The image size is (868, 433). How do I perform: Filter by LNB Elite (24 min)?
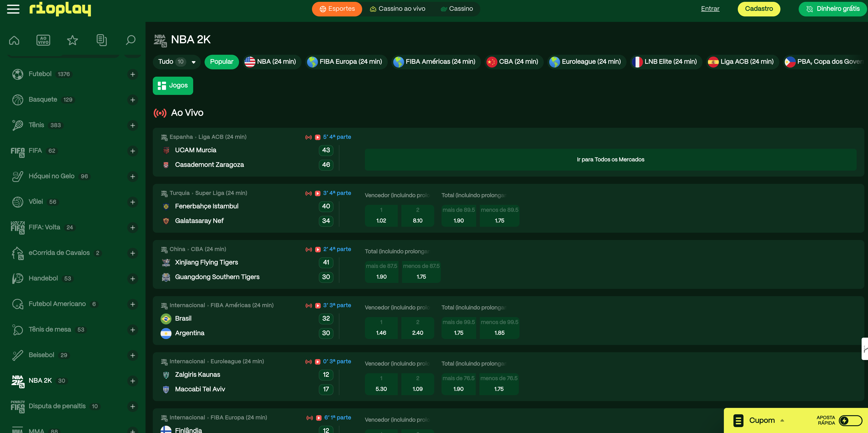pyautogui.click(x=666, y=62)
